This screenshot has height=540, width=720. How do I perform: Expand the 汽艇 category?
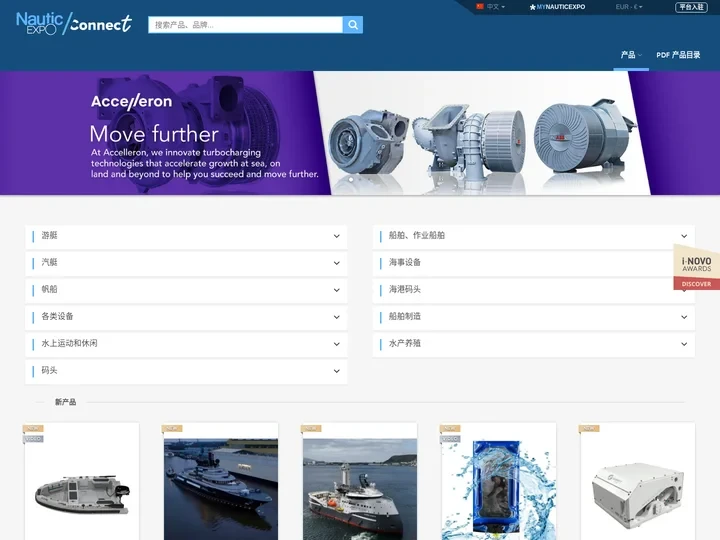point(186,263)
